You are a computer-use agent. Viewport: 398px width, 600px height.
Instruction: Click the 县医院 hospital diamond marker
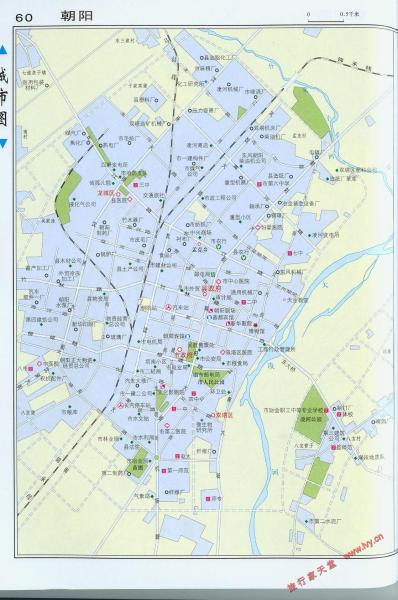[x=129, y=199]
